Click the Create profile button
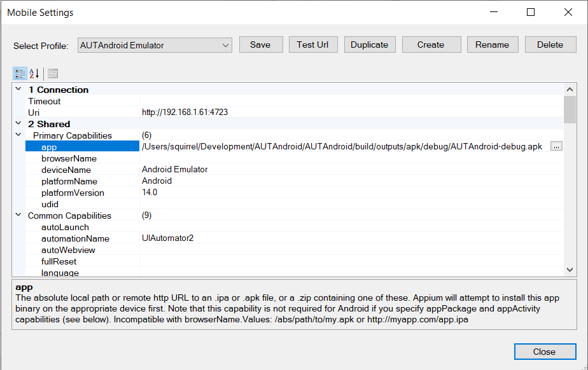 (x=431, y=45)
